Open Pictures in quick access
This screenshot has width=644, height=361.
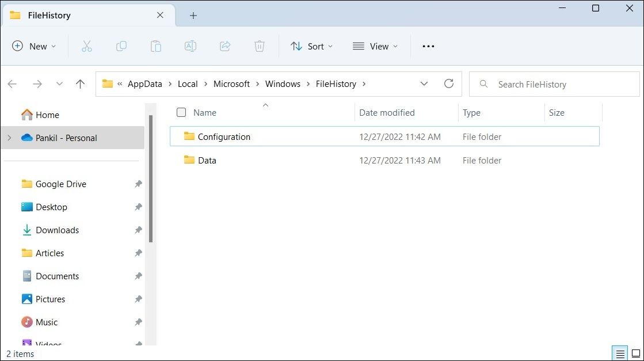[50, 299]
